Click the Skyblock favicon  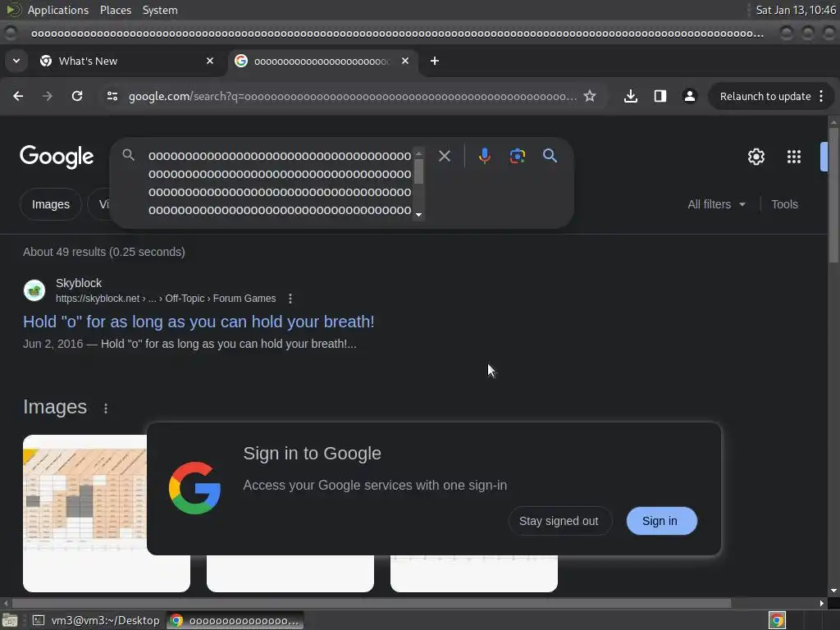(x=34, y=290)
